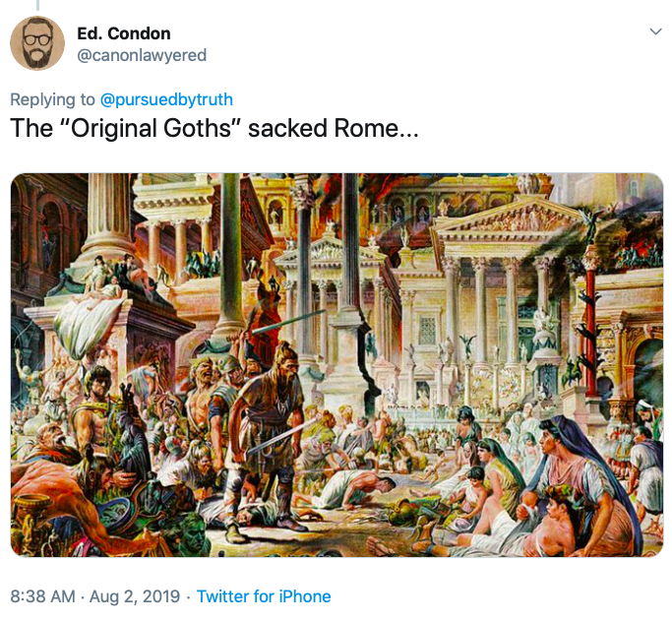Click Ed. Condon's profile avatar
Viewport: 672px width, 622px height.
37,43
